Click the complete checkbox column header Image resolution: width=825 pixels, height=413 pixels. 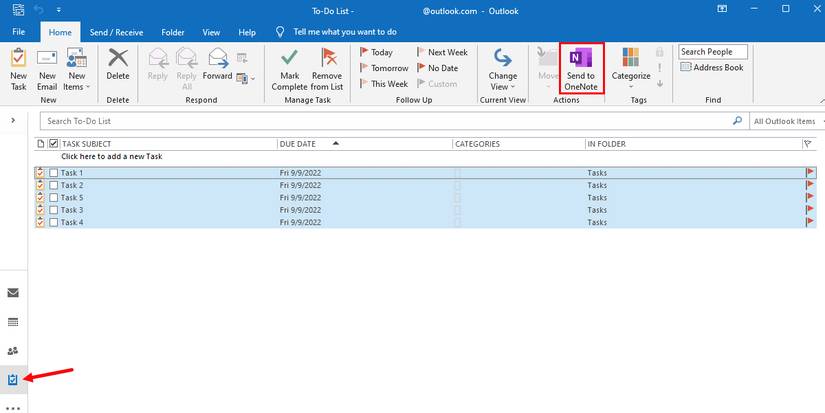53,144
